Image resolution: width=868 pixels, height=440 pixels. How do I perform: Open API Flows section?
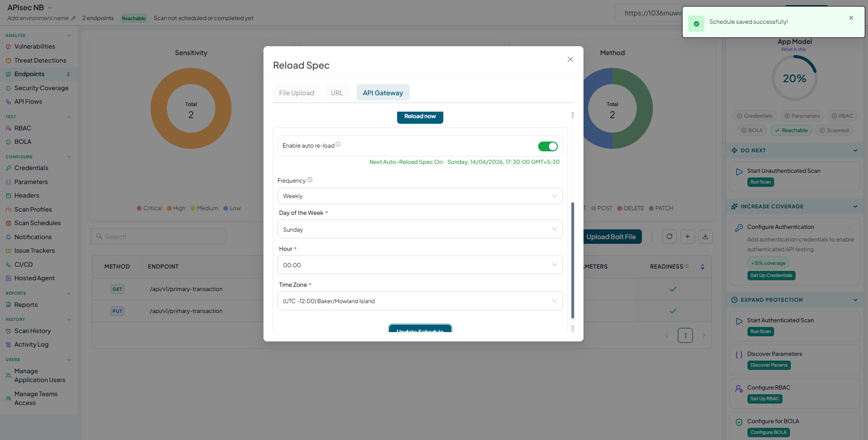click(28, 102)
